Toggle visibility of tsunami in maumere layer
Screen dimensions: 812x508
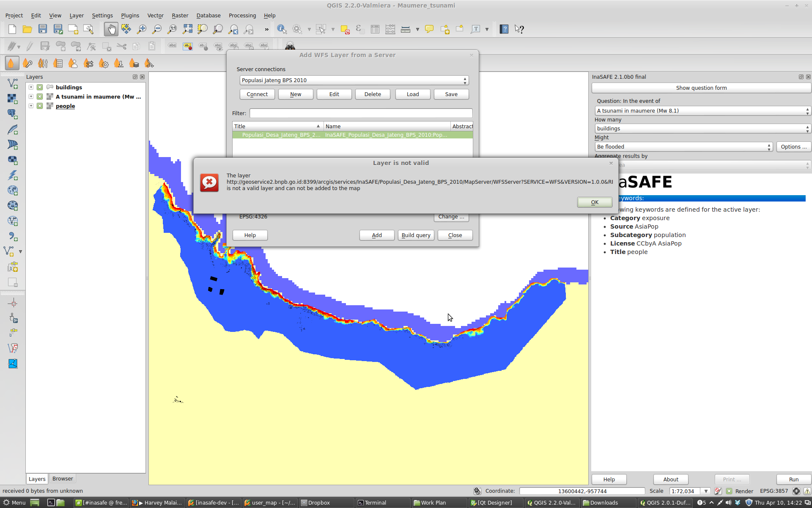click(40, 97)
